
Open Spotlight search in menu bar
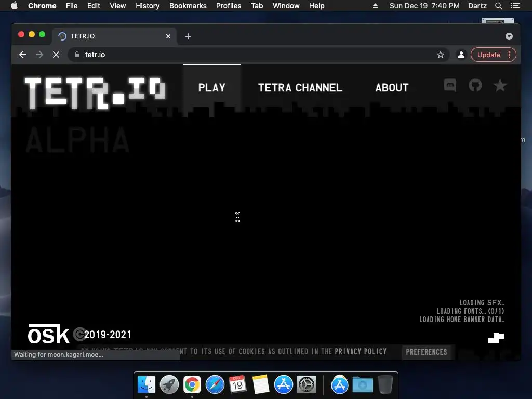pyautogui.click(x=498, y=6)
